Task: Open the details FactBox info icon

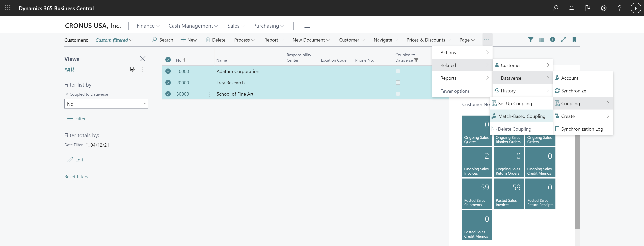Action: [x=552, y=40]
